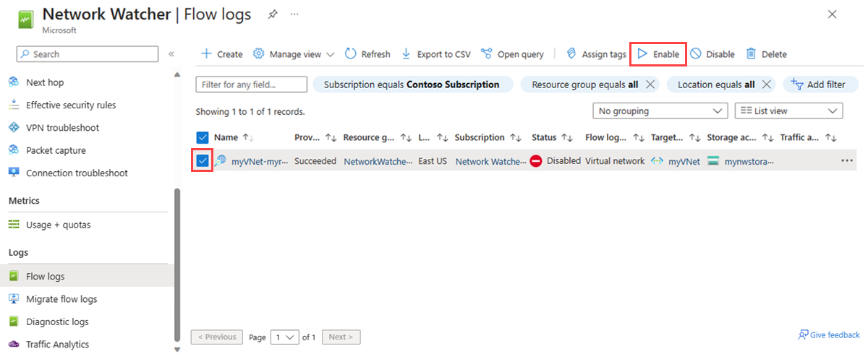Delete the selected flow log

[x=766, y=54]
